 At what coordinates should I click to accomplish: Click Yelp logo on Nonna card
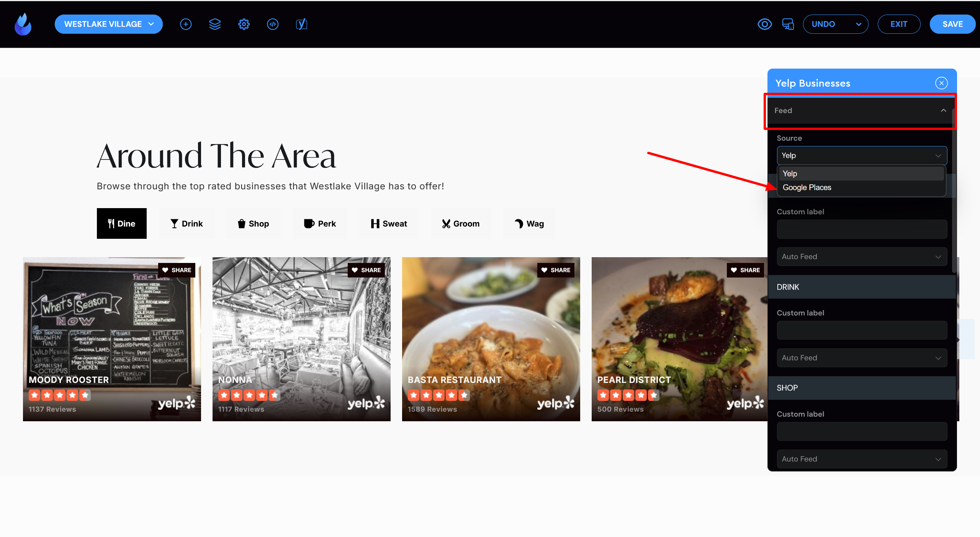[x=366, y=403]
